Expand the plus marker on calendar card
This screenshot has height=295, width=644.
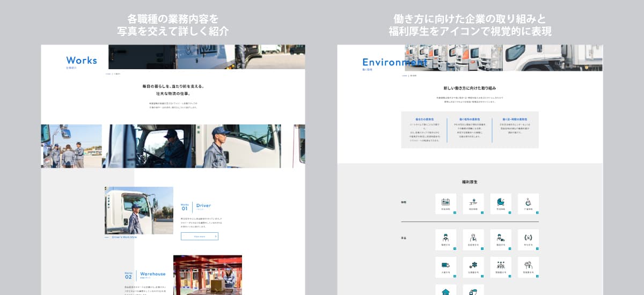tap(455, 213)
